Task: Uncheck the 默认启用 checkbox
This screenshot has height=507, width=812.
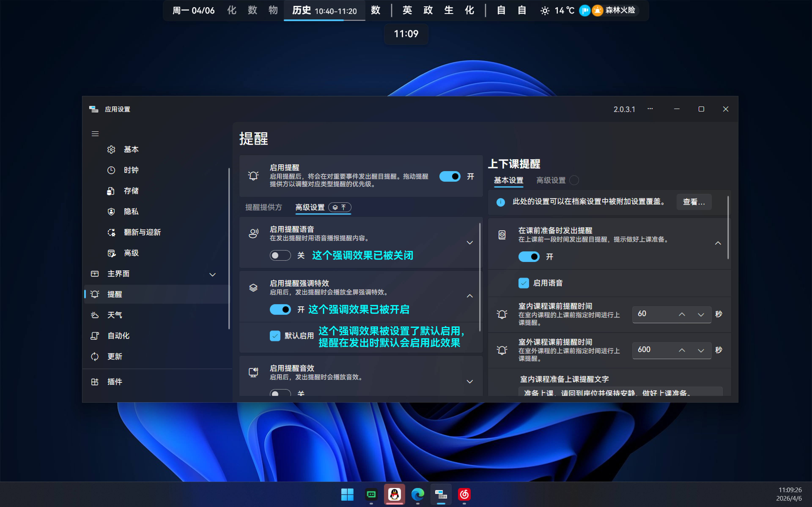Action: click(275, 336)
